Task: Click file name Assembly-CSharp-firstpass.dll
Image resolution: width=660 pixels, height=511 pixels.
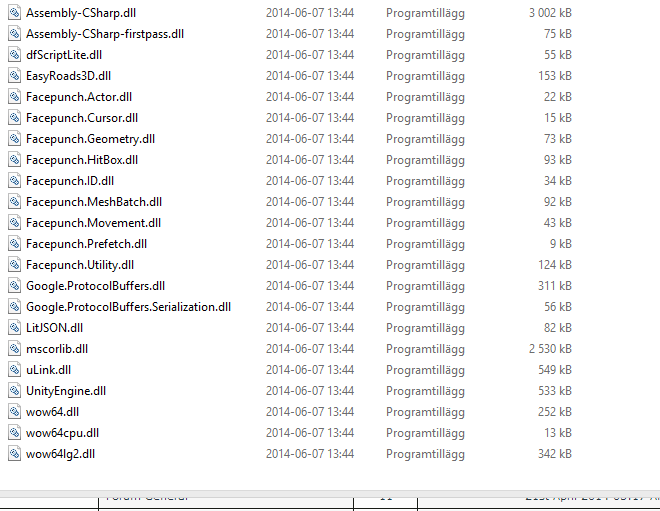Action: tap(105, 34)
